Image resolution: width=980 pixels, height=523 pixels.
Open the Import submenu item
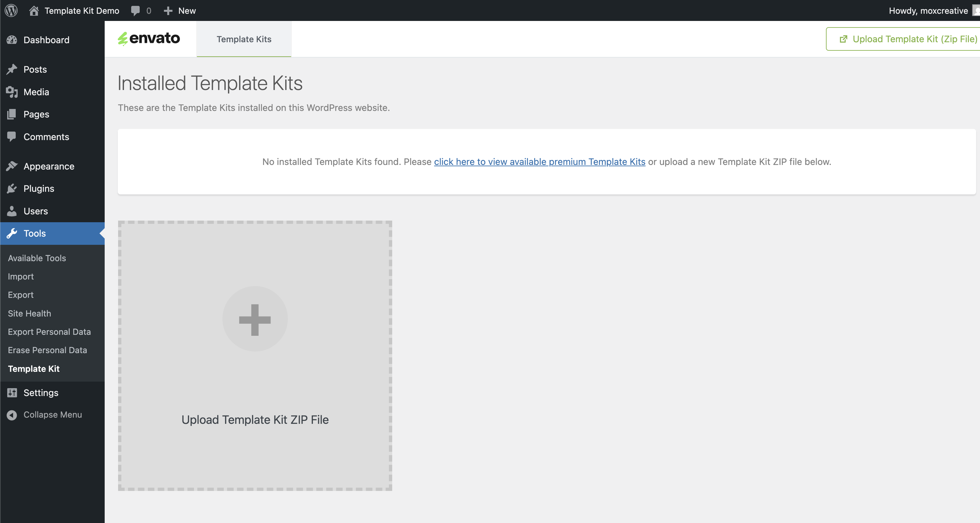[21, 276]
